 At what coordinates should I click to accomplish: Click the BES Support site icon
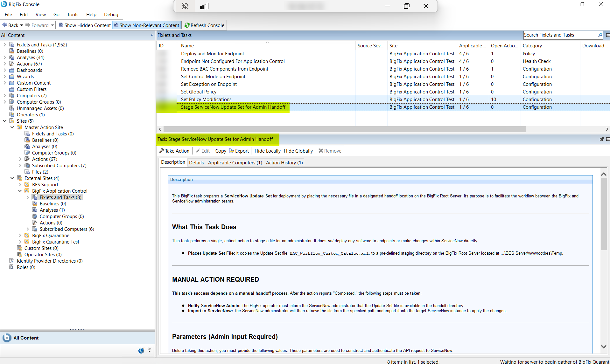point(27,185)
